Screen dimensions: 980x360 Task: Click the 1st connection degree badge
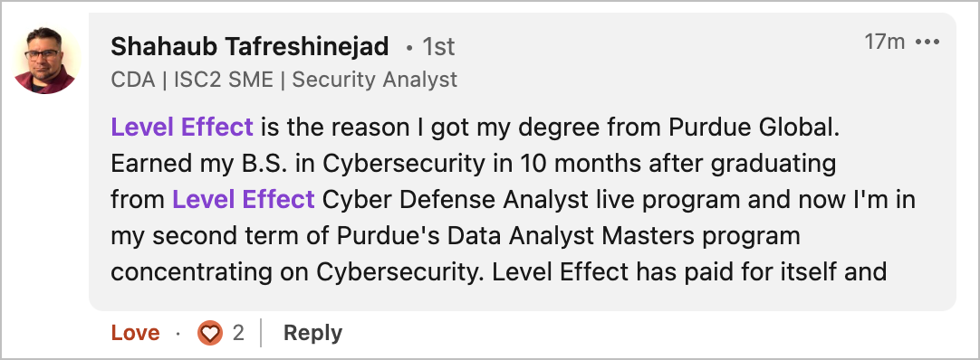pos(438,47)
